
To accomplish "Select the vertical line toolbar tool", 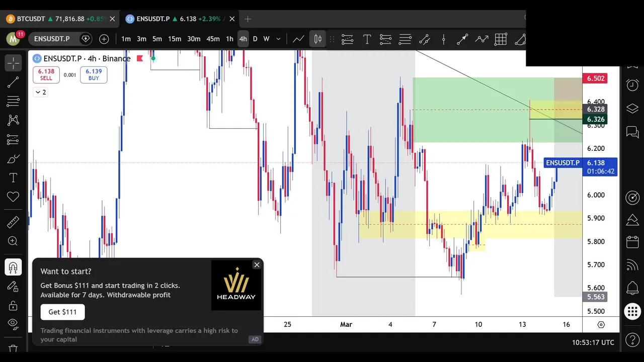I will [x=443, y=39].
